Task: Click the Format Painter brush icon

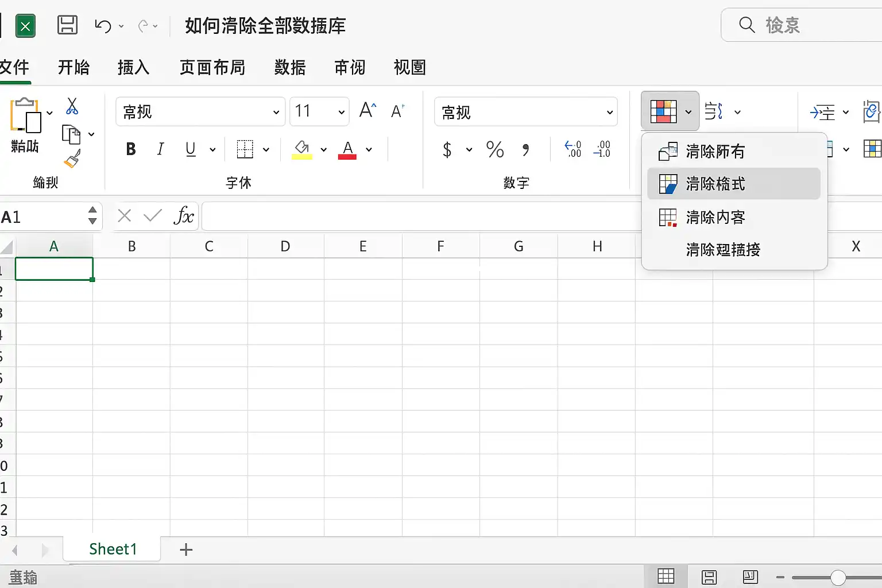Action: click(x=72, y=159)
